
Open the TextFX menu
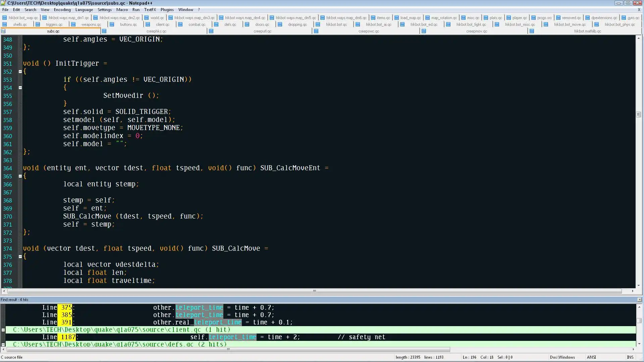150,10
